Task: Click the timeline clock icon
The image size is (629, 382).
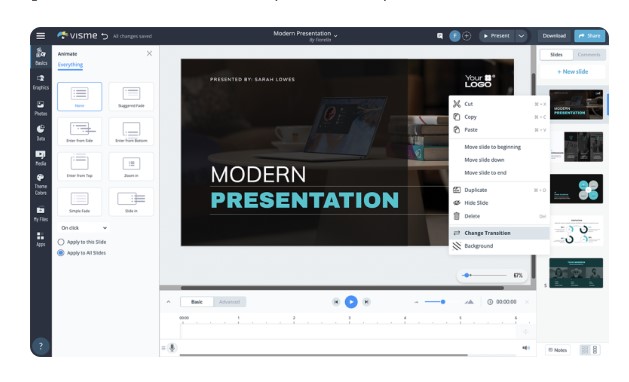Action: tap(490, 302)
